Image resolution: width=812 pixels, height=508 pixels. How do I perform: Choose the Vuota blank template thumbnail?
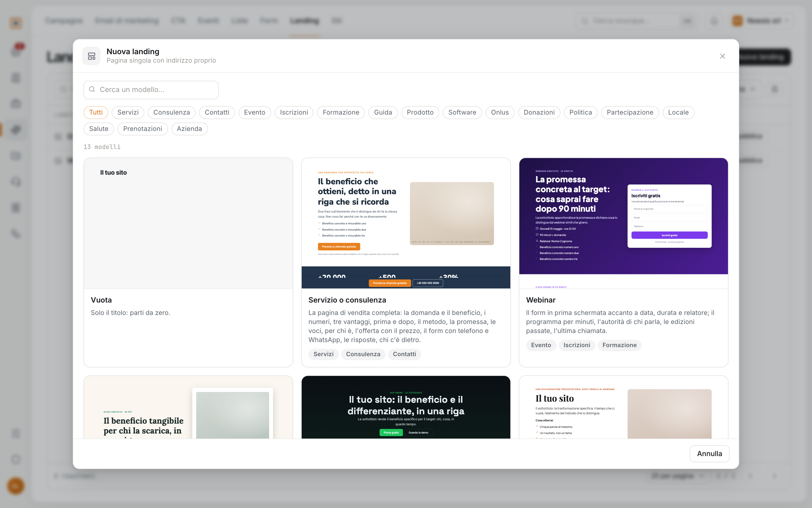188,224
